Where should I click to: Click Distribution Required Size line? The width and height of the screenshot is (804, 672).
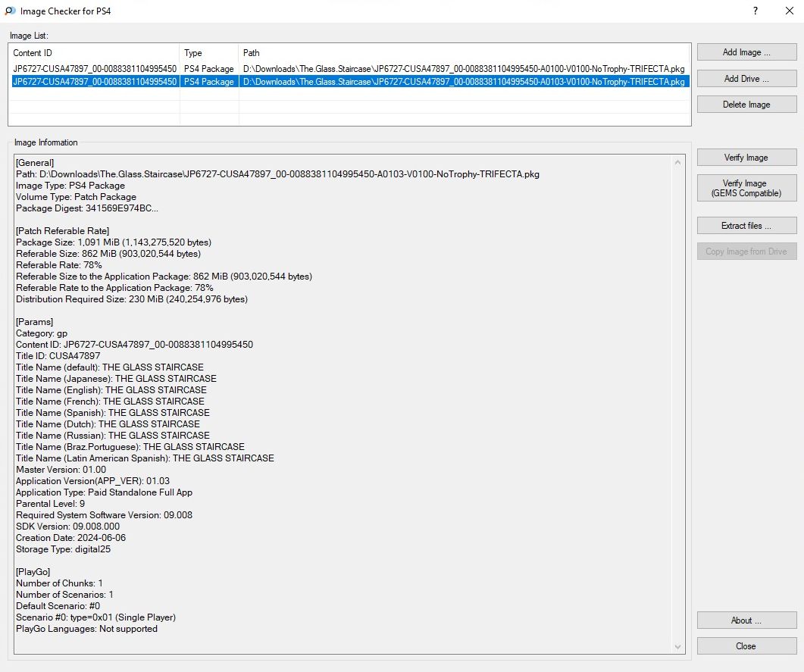(x=132, y=299)
